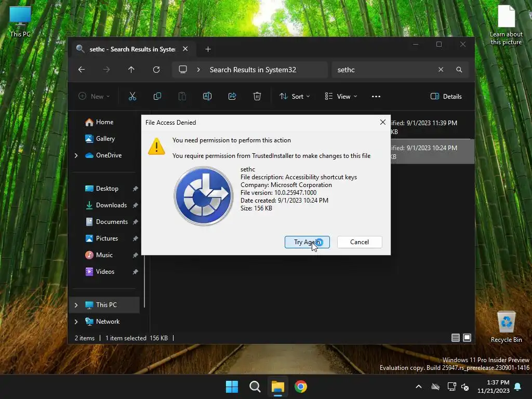Cancel the File Access Denied dialog
Viewport: 532px width, 399px height.
360,242
